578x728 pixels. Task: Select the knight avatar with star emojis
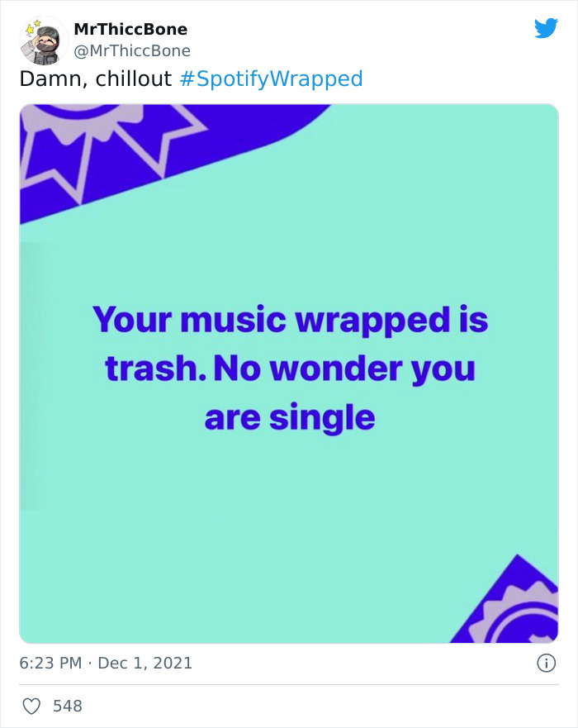coord(42,39)
